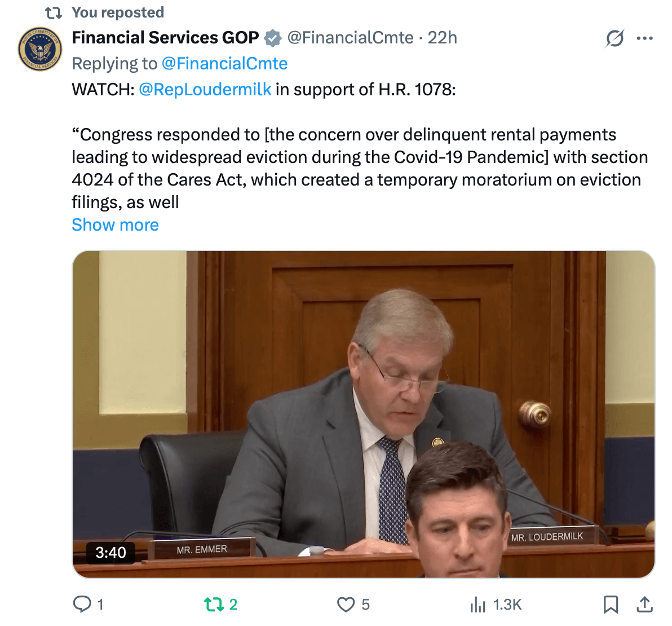Click the blue verified checkmark badge
The image size is (672, 626).
(272, 38)
